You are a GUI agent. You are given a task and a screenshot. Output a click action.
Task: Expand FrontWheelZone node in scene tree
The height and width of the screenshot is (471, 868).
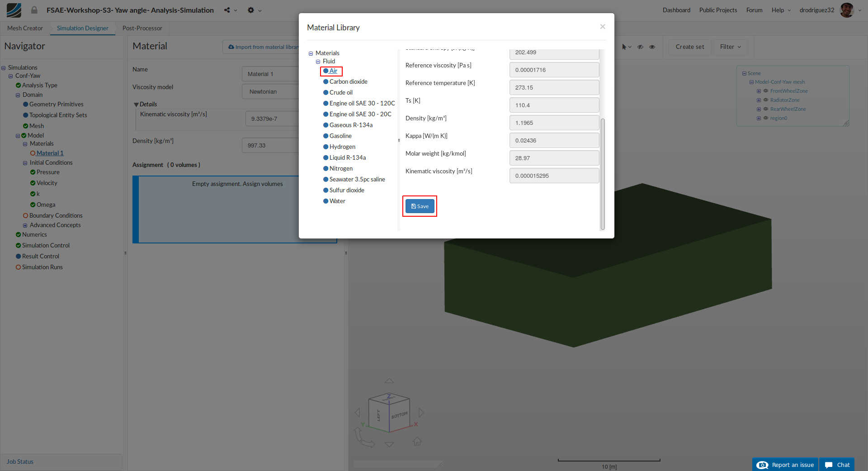point(759,91)
